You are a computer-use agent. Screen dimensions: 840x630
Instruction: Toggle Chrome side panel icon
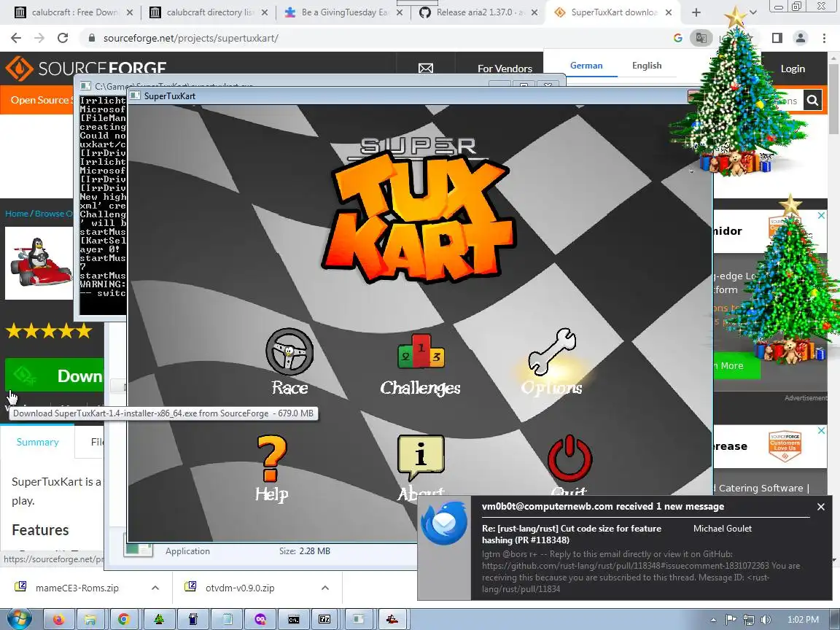(777, 38)
